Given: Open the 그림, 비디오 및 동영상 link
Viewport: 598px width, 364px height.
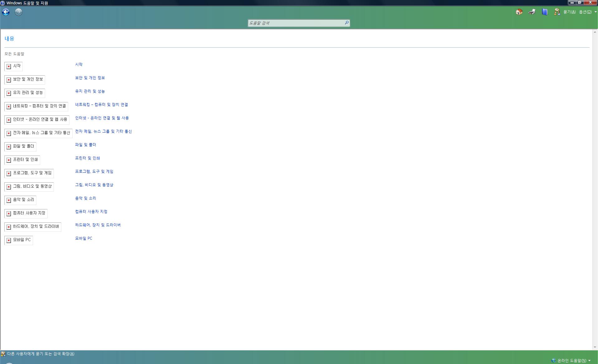Looking at the screenshot, I should tap(94, 185).
